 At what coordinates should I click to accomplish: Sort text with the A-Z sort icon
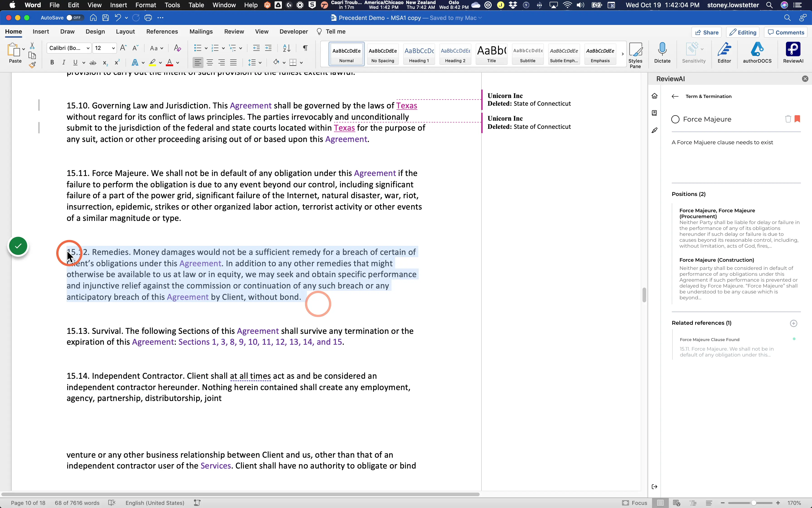(x=287, y=48)
